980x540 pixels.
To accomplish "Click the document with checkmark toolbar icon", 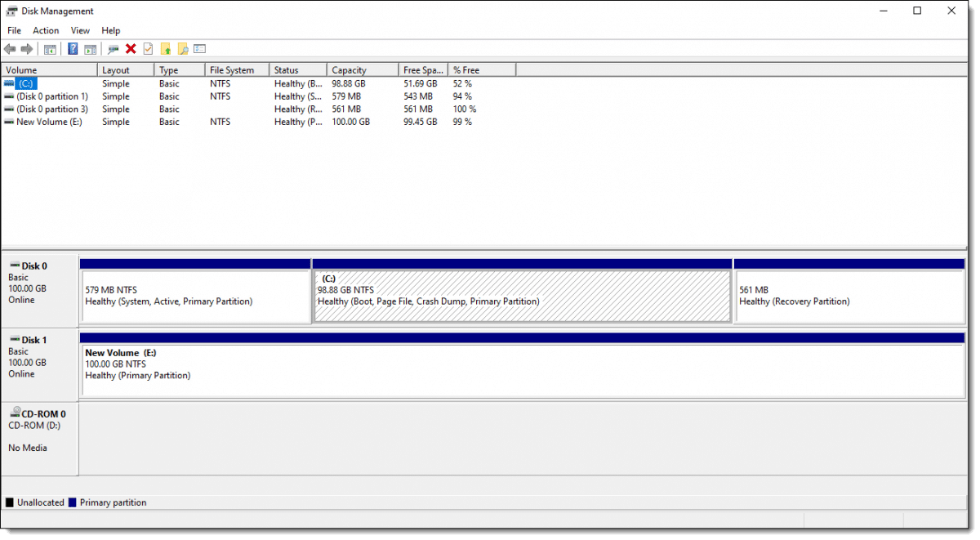I will 146,48.
